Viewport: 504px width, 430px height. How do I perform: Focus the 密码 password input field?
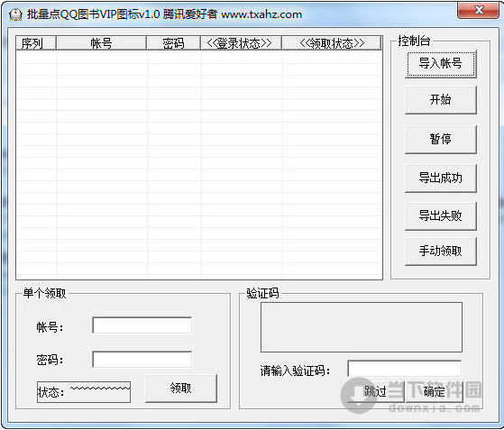click(142, 360)
